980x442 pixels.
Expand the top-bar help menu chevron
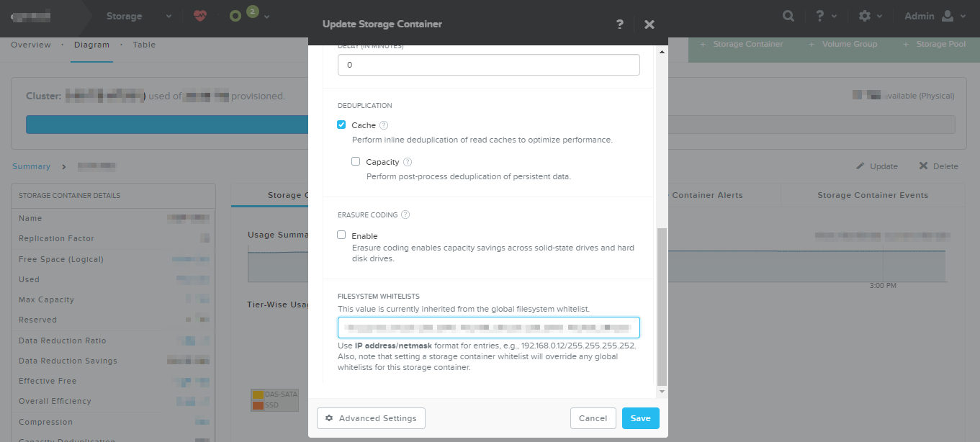[834, 16]
